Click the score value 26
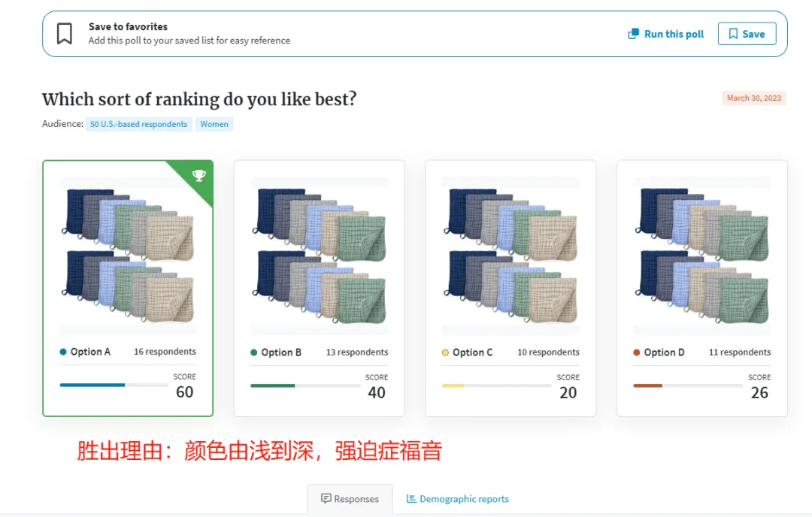The height and width of the screenshot is (517, 812). (x=759, y=392)
